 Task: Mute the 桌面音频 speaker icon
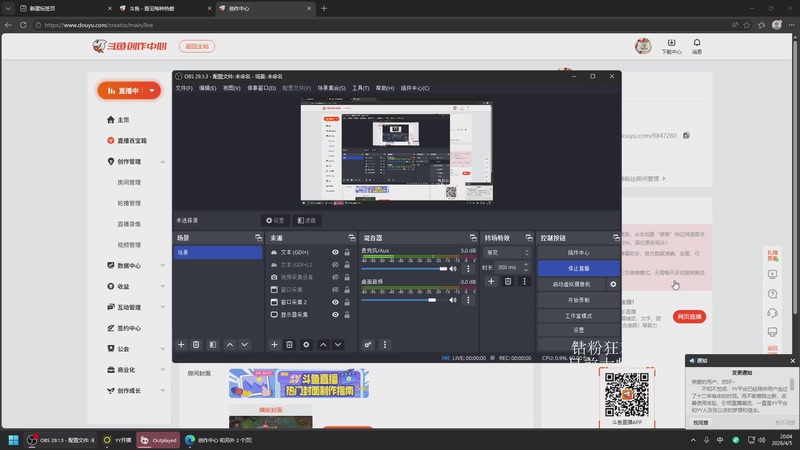pyautogui.click(x=453, y=300)
